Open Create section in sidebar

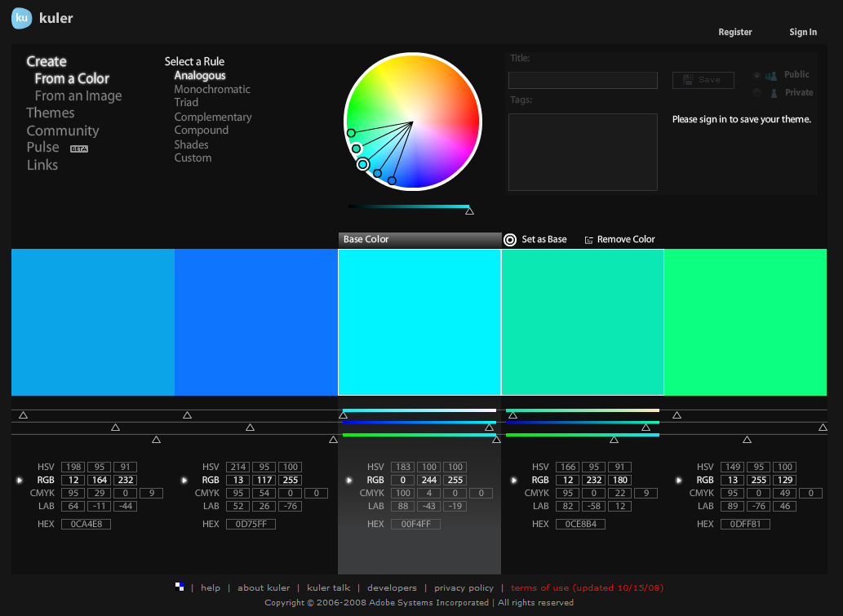click(x=47, y=62)
